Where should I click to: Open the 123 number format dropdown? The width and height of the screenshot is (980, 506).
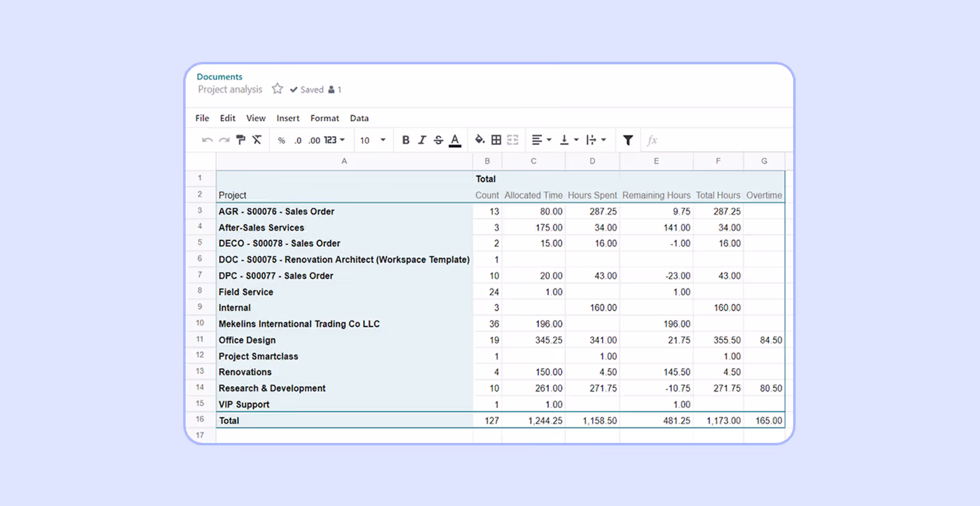[x=334, y=140]
